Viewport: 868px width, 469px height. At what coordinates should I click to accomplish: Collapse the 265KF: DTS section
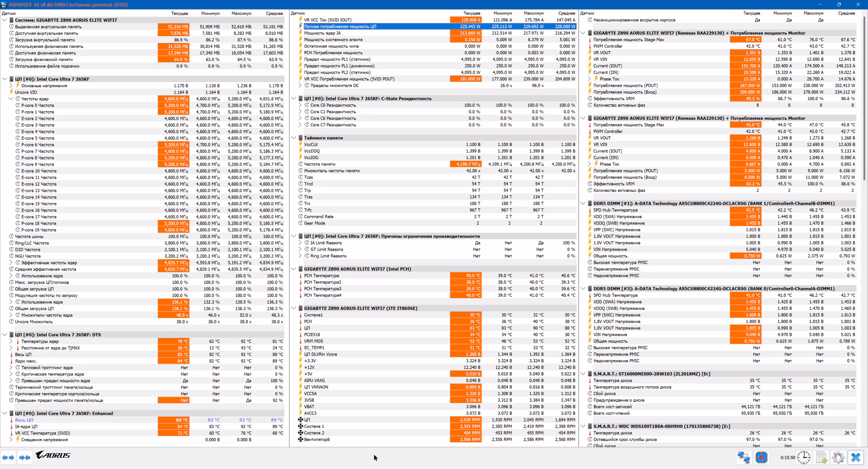click(x=5, y=335)
